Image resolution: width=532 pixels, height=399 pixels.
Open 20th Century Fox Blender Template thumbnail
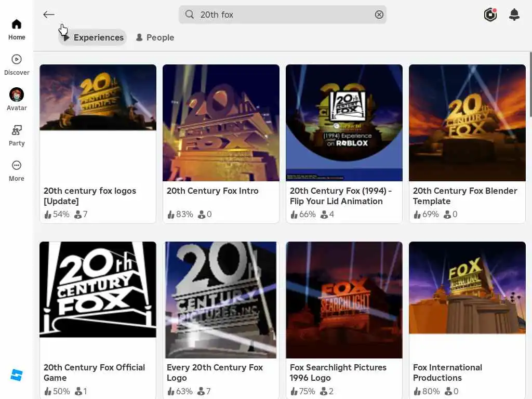tap(467, 123)
